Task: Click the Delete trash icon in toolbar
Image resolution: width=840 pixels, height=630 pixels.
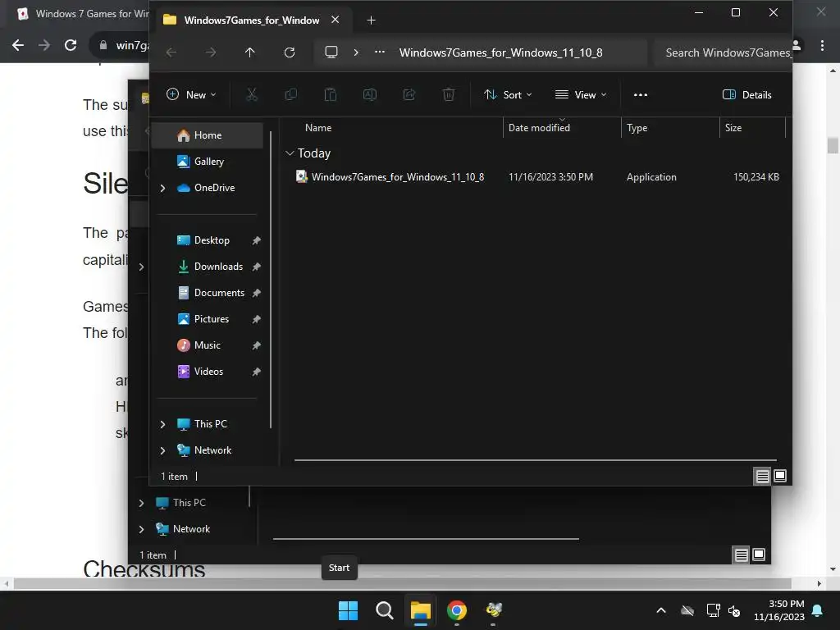Action: pyautogui.click(x=449, y=95)
